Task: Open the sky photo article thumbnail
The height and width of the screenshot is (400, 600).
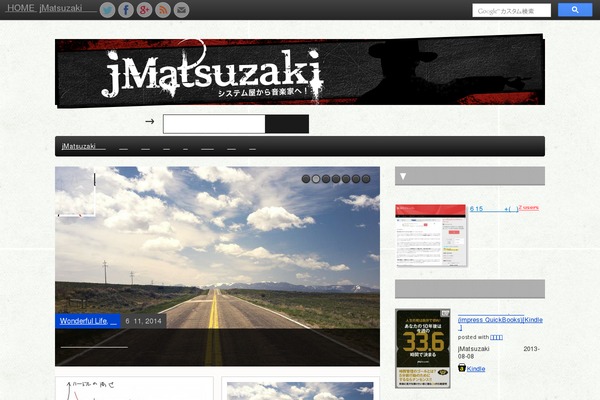Action: [x=300, y=391]
